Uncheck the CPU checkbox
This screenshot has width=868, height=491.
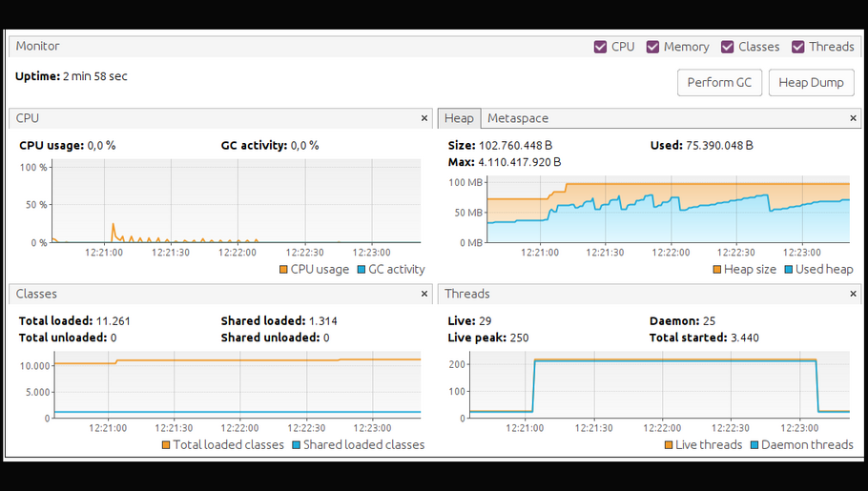pyautogui.click(x=600, y=47)
